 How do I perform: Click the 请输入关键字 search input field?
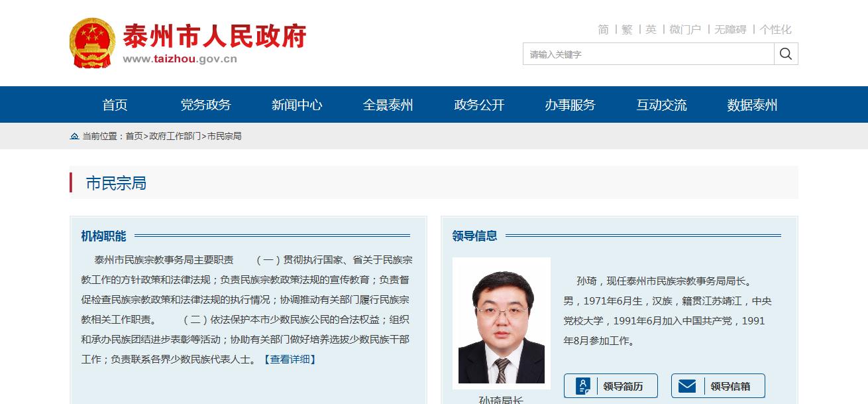(648, 54)
